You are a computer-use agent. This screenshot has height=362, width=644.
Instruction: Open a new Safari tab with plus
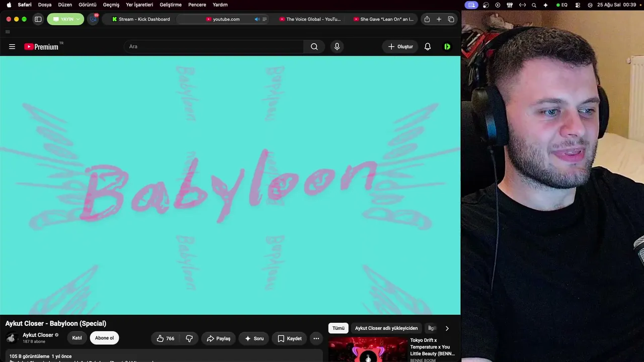[439, 19]
